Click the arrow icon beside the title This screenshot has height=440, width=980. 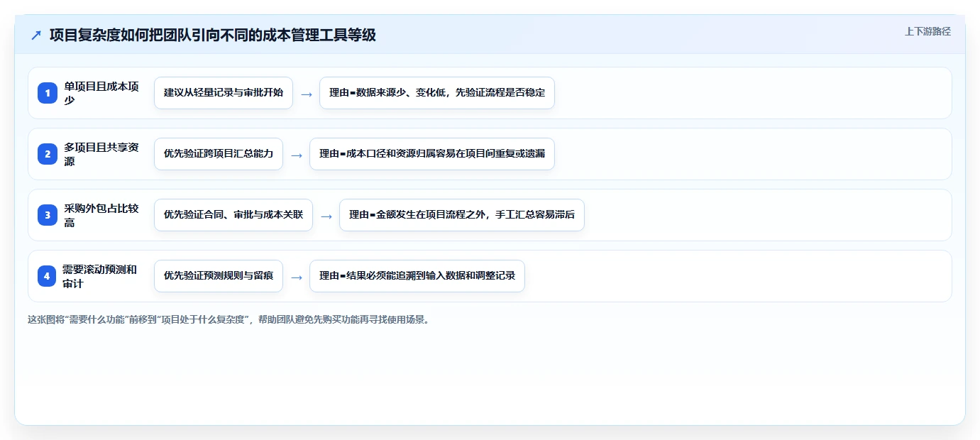pyautogui.click(x=36, y=35)
